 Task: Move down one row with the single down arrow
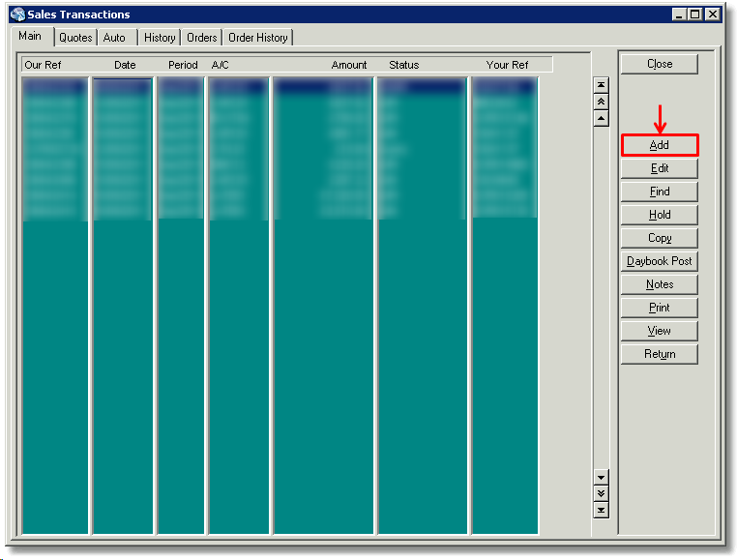coord(601,477)
